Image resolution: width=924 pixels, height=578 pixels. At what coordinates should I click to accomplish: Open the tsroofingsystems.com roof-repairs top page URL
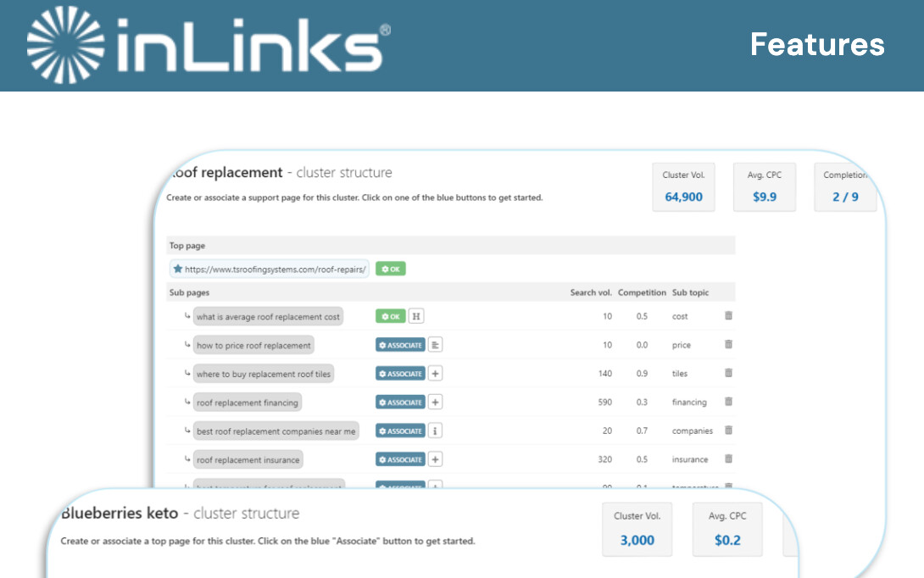[x=270, y=270]
